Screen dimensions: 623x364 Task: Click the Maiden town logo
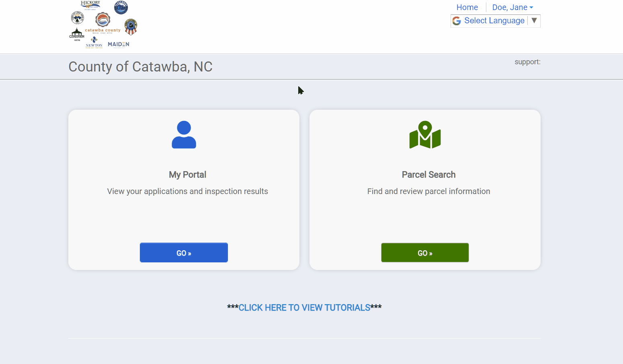pos(119,44)
